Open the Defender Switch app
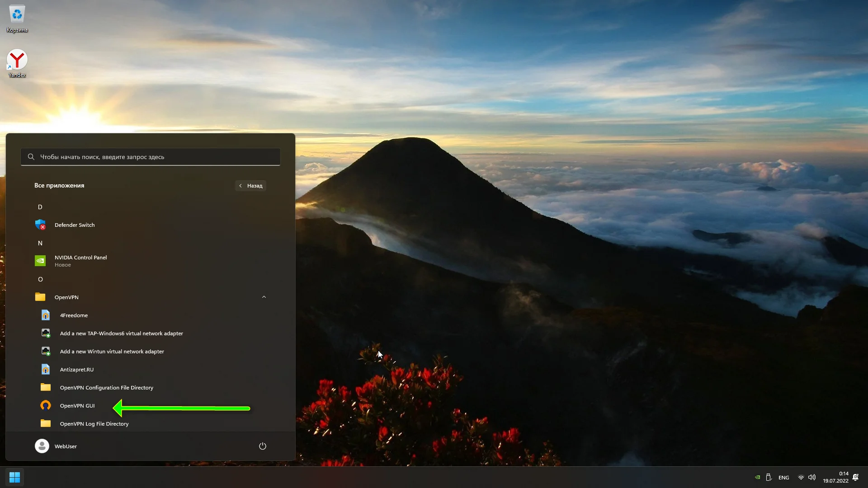 (74, 225)
